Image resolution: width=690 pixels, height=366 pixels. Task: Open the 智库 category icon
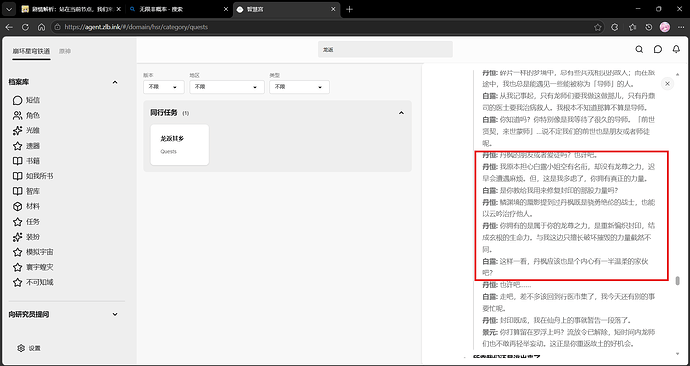pyautogui.click(x=17, y=191)
